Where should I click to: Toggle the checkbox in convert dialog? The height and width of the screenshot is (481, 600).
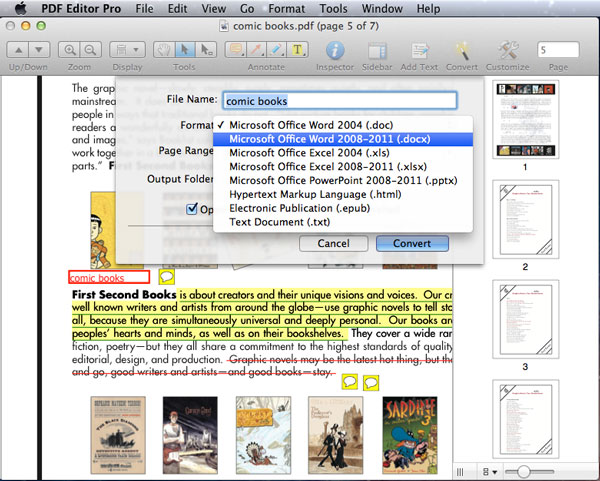(192, 209)
